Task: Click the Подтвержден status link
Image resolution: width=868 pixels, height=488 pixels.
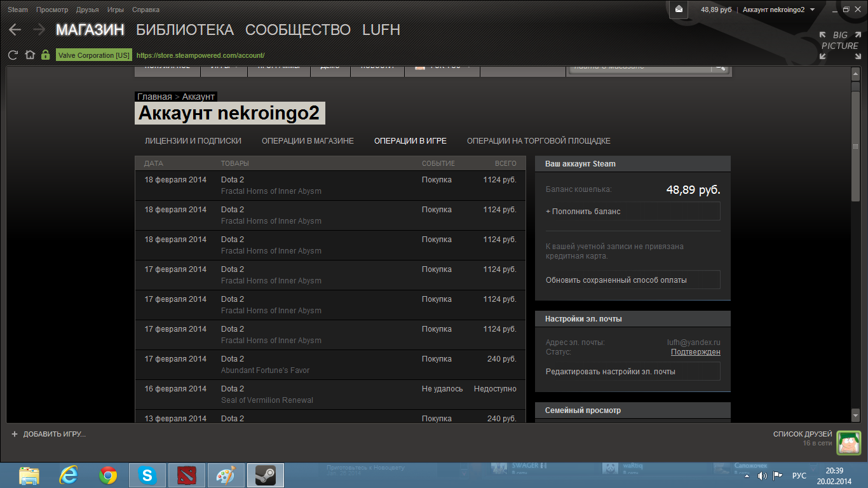Action: 696,352
